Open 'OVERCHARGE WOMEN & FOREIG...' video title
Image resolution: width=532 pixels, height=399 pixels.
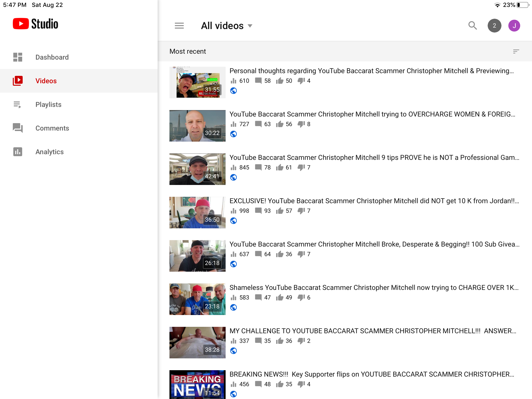372,114
